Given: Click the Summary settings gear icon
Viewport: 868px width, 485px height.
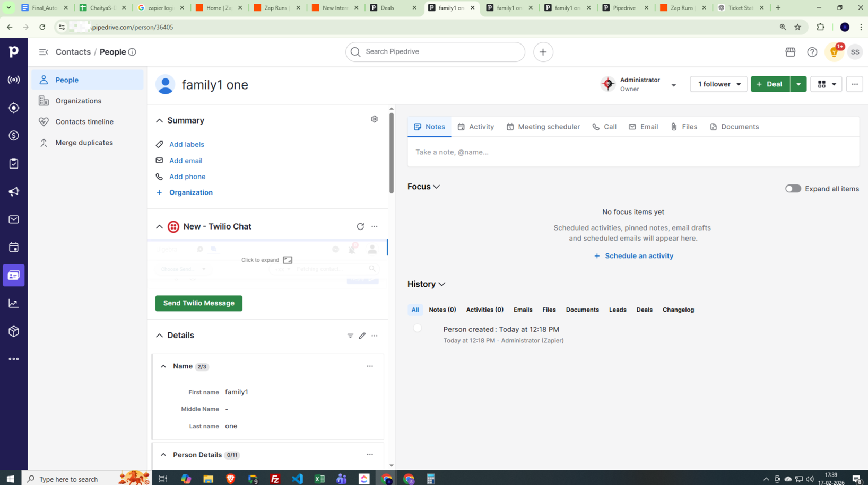Looking at the screenshot, I should (x=374, y=119).
